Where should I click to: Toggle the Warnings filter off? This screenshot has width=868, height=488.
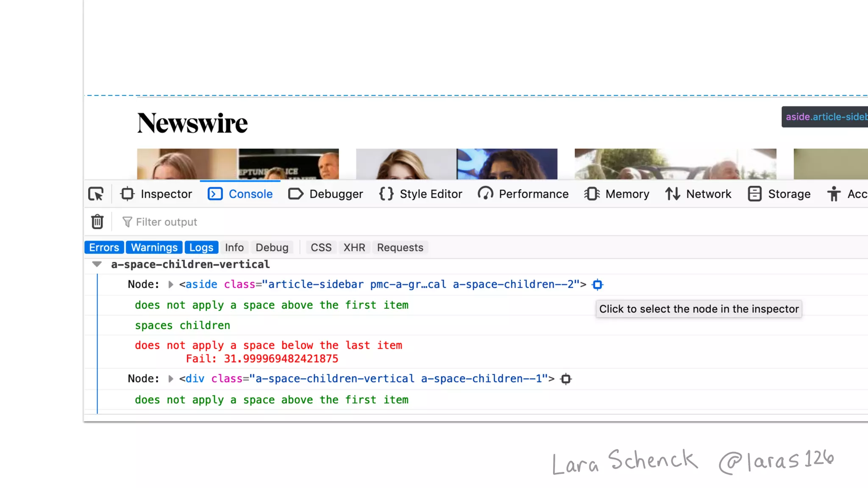(154, 247)
